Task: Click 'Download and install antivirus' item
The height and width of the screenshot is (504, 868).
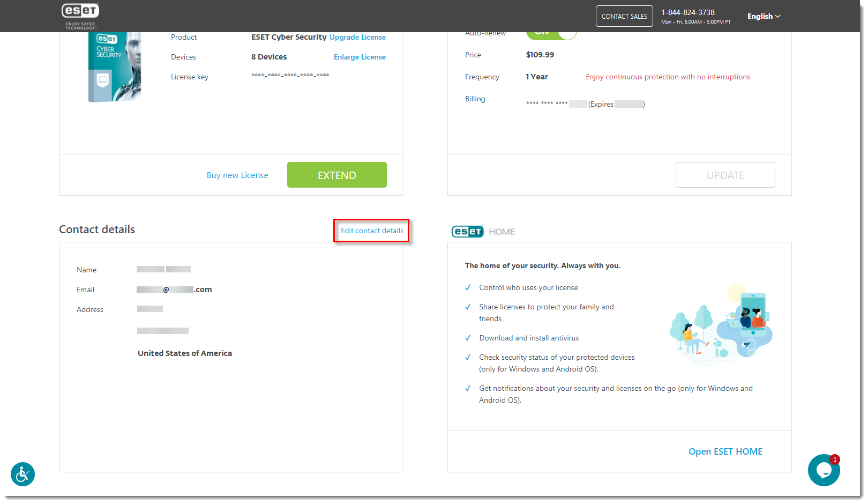Action: coord(529,338)
